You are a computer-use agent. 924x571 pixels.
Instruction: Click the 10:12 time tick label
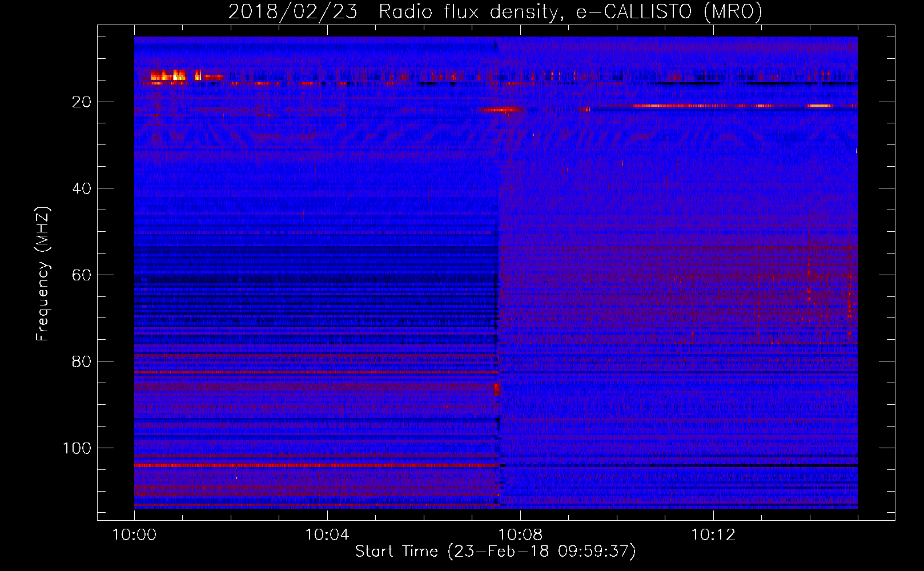tap(713, 535)
